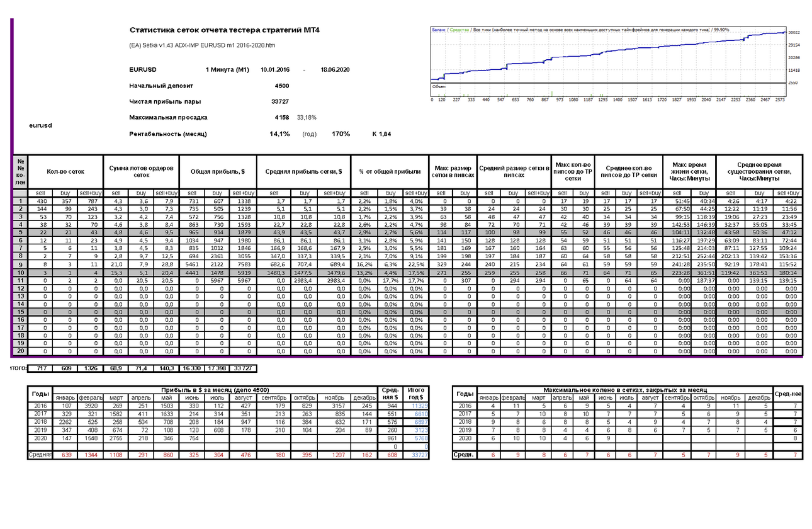Select the totals cell '1326'
The height and width of the screenshot is (529, 812).
pos(89,367)
